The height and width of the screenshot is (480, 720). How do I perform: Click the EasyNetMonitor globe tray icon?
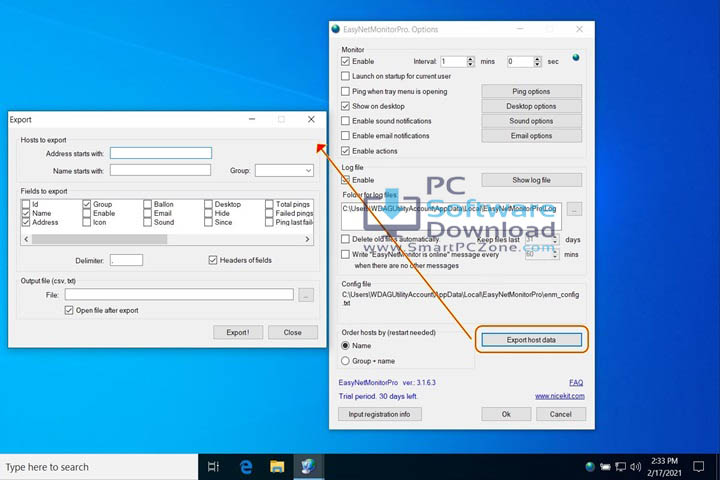tap(590, 467)
